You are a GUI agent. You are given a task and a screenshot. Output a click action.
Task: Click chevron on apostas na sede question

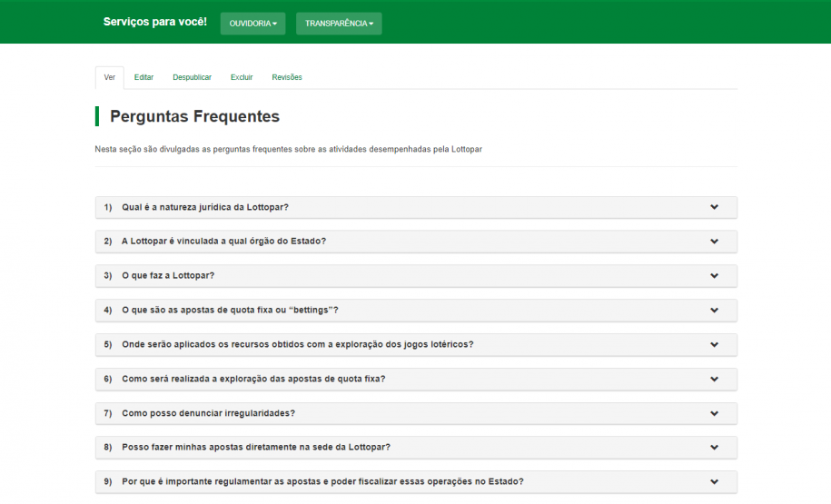714,447
